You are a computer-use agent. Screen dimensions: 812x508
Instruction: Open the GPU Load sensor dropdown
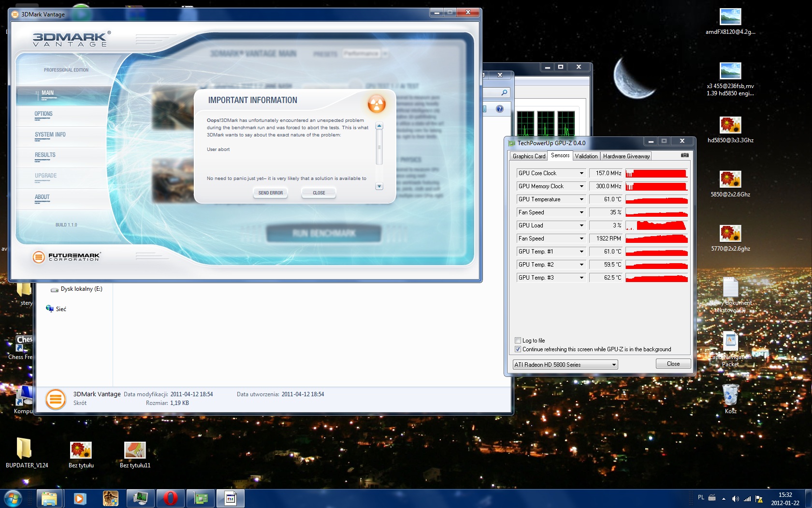581,225
